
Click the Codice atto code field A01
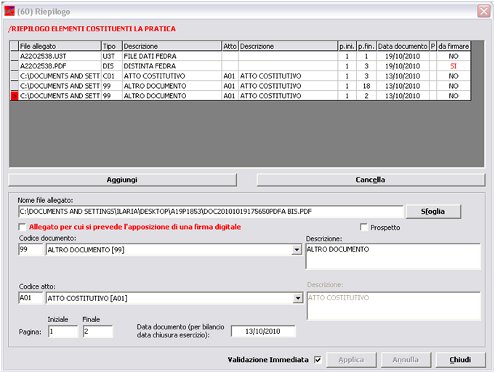click(x=31, y=298)
